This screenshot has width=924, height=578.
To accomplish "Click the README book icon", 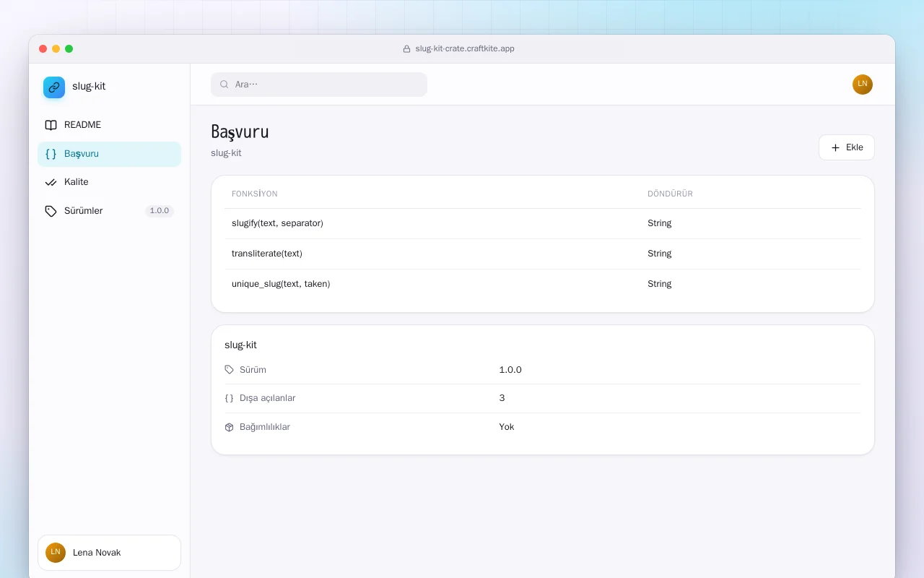I will (x=51, y=125).
